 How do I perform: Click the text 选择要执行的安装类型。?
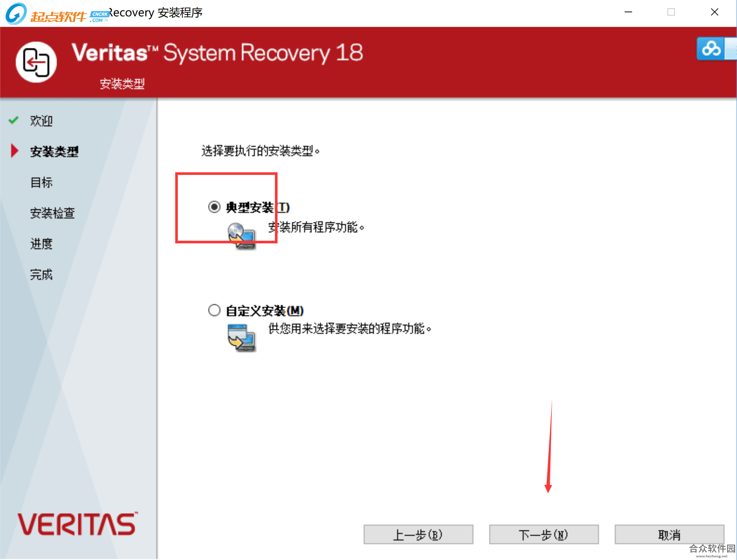[261, 151]
